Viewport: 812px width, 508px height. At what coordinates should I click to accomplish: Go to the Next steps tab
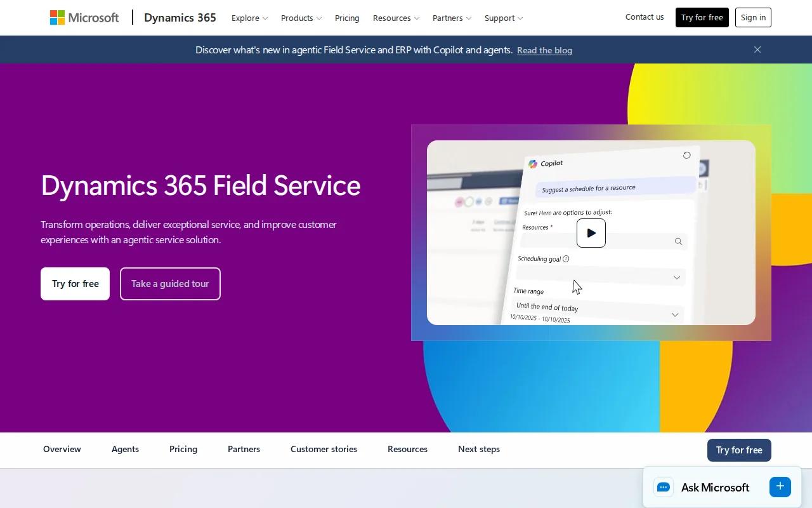coord(479,449)
